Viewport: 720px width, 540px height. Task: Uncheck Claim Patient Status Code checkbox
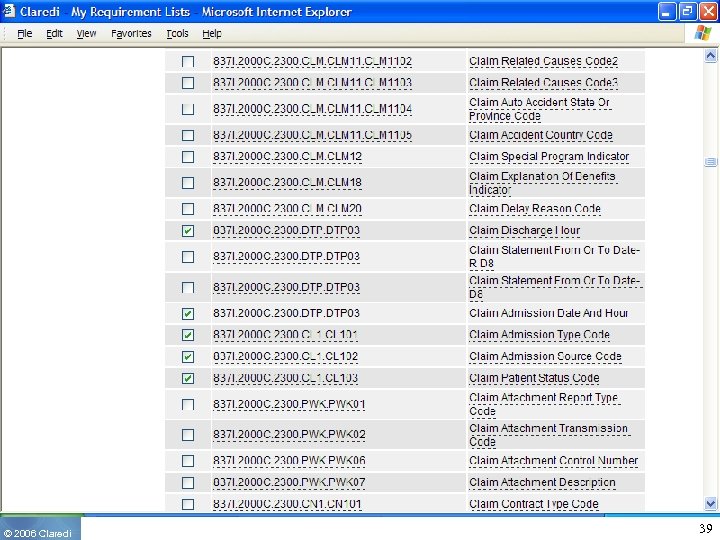188,378
